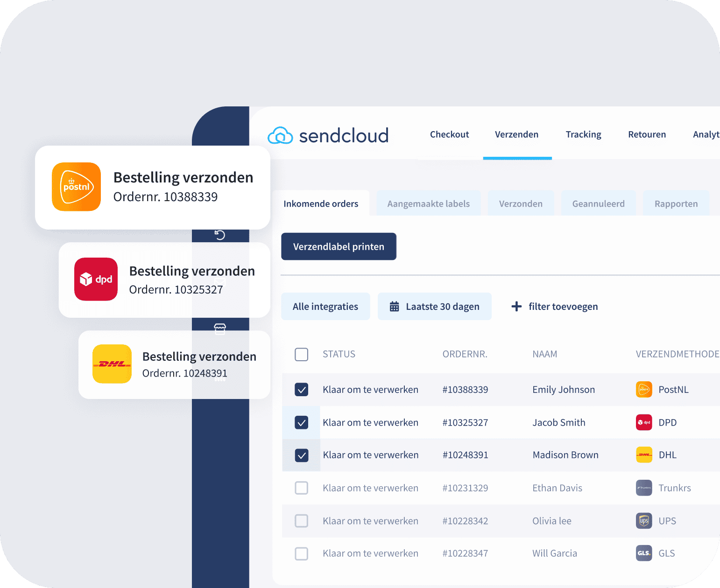Switch to the Inkomende orders tab
This screenshot has height=588, width=720.
click(x=321, y=203)
